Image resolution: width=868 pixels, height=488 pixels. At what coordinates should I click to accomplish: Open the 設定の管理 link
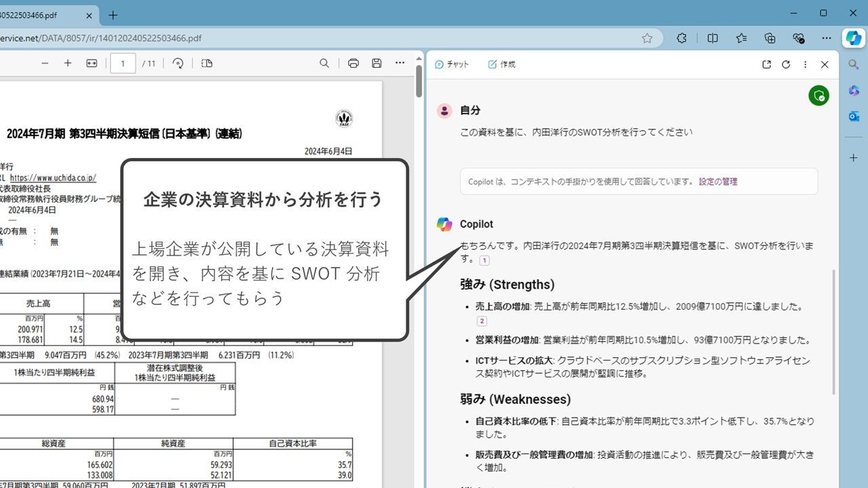pos(718,182)
